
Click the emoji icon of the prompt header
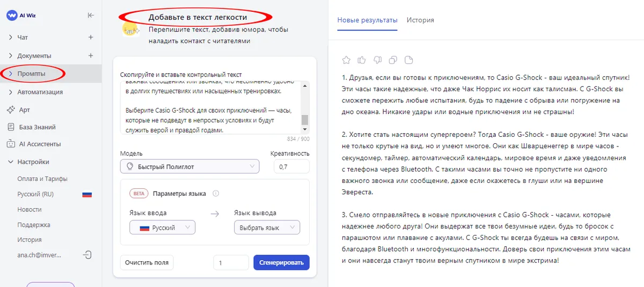130,30
